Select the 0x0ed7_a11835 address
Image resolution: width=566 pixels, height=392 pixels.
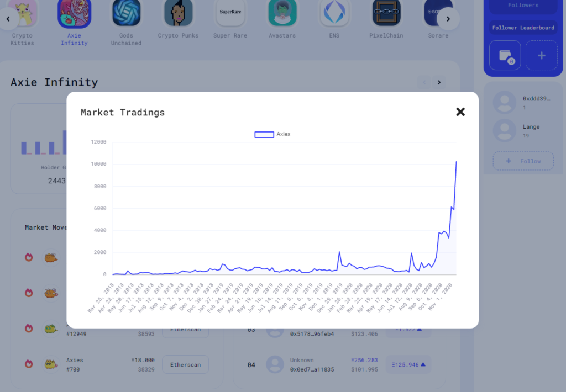tap(312, 370)
